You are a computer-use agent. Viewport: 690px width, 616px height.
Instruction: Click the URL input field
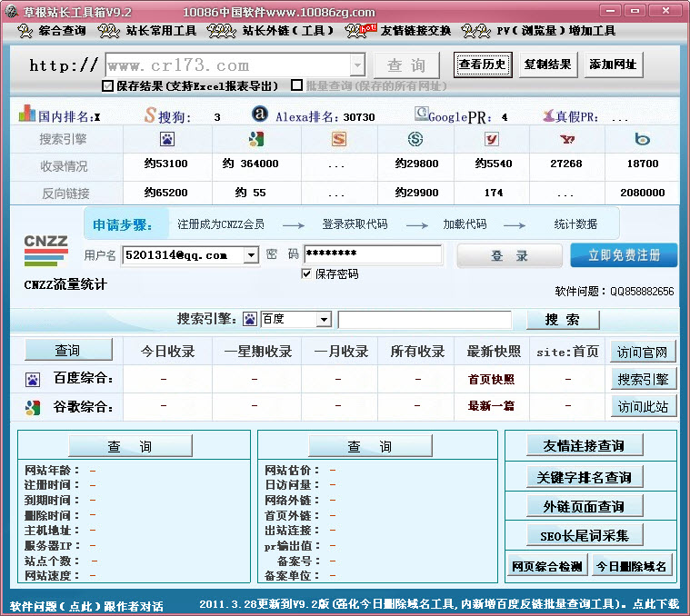click(x=228, y=65)
